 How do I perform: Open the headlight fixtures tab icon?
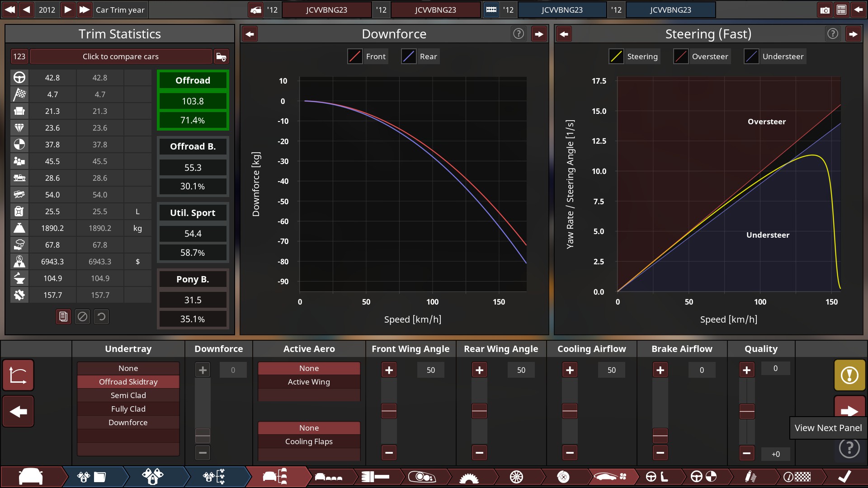tap(421, 477)
